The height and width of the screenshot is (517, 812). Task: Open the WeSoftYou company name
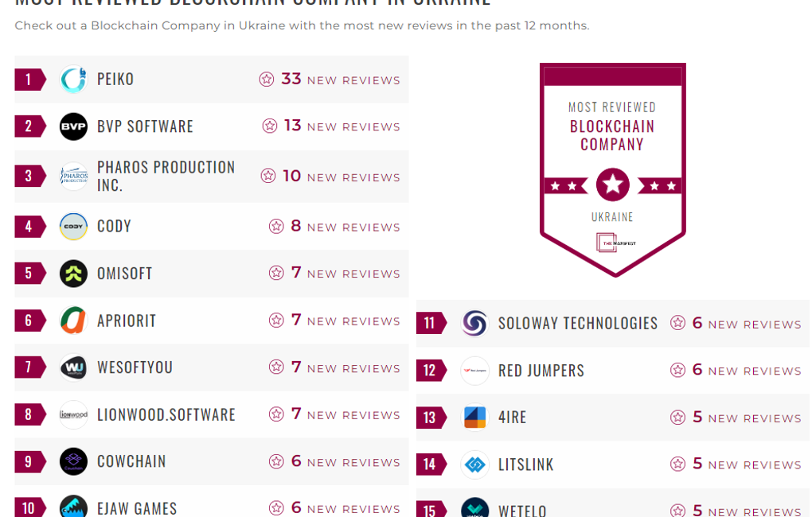coord(135,367)
